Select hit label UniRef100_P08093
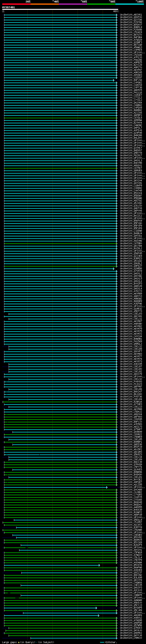The width and height of the screenshot is (146, 644). pos(131,382)
